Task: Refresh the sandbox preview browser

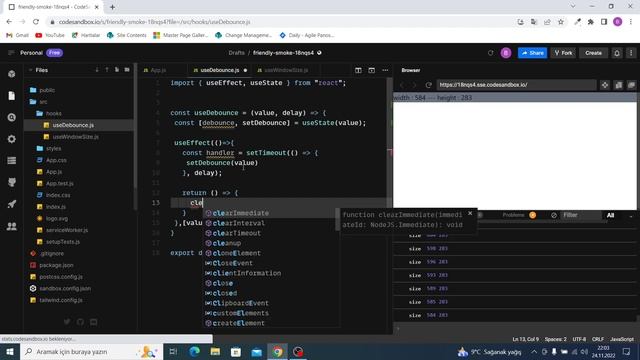Action: [x=429, y=85]
